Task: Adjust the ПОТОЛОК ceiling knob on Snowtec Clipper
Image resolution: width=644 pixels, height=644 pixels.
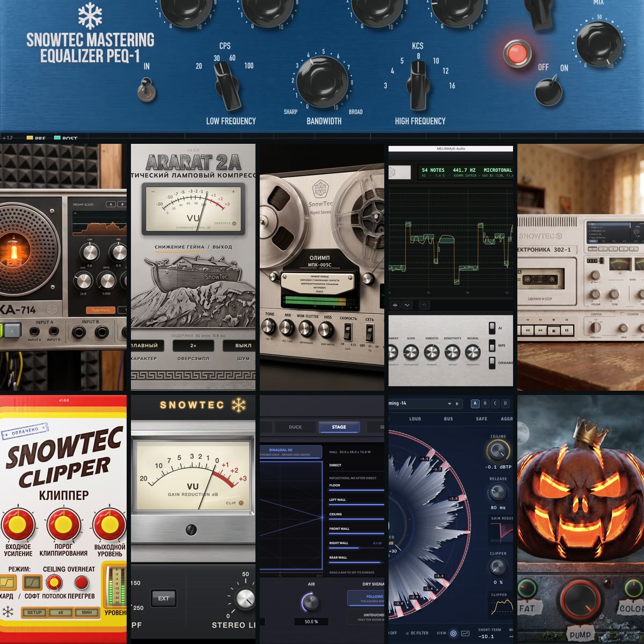Action: (54, 582)
